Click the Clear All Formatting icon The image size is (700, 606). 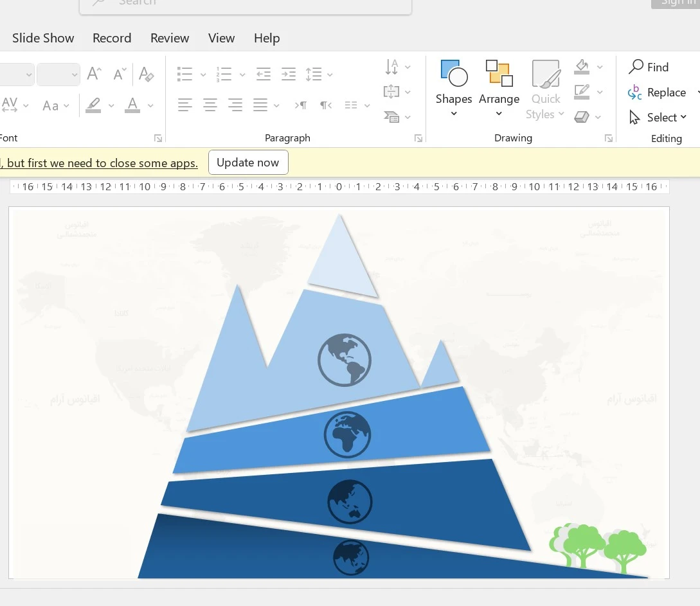tap(146, 74)
